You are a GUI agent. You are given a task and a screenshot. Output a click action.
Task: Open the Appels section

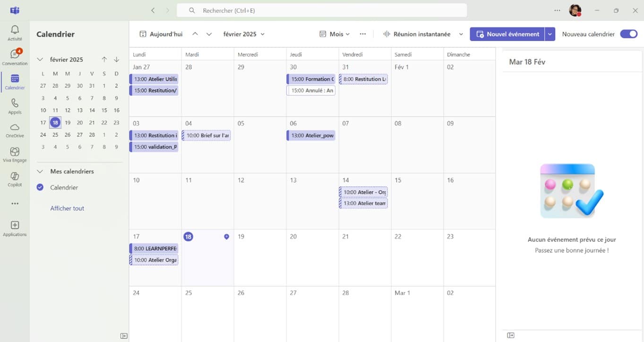coord(15,105)
